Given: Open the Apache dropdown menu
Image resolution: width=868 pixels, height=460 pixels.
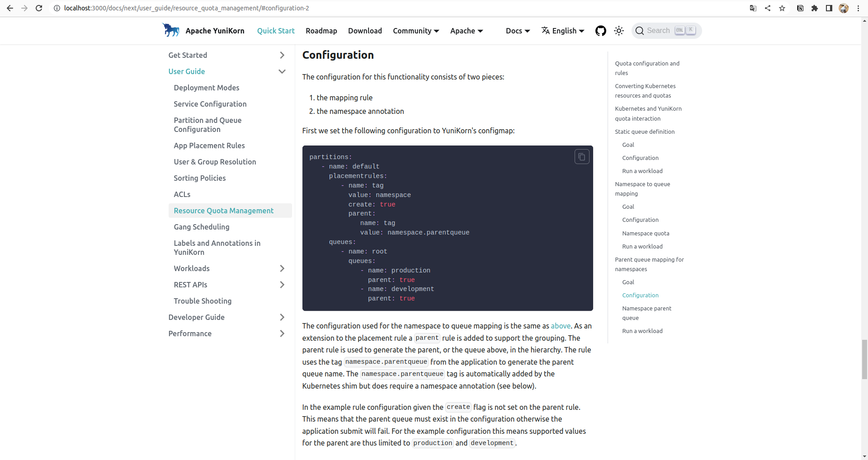Looking at the screenshot, I should pos(467,31).
